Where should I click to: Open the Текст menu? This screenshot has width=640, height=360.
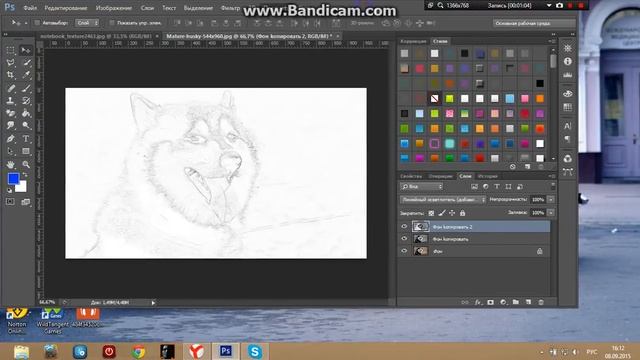[169, 8]
